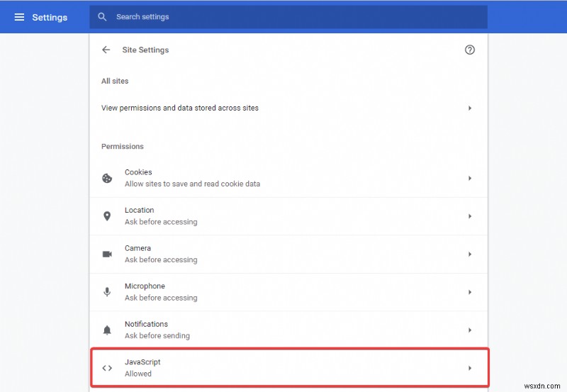Click the JavaScript 'Allowed' status text

138,374
